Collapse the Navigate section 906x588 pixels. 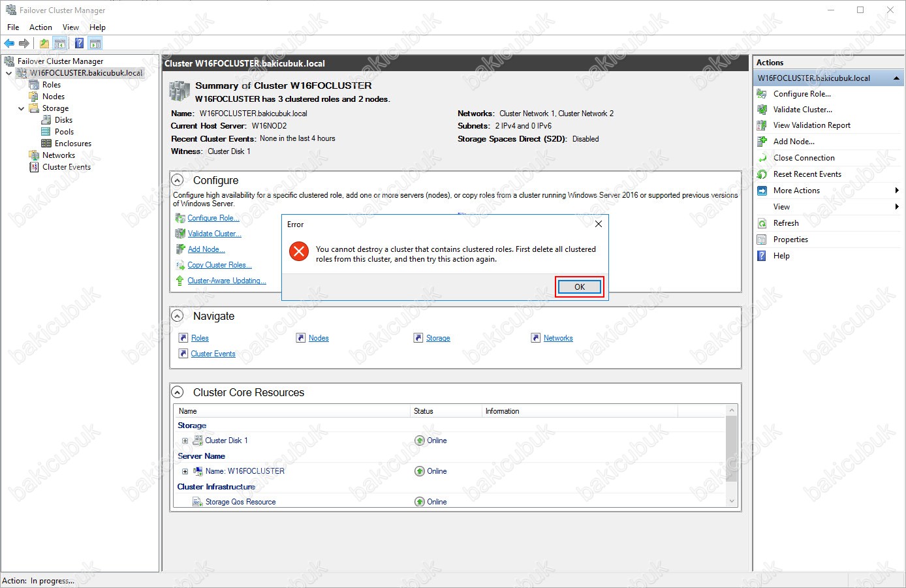177,316
